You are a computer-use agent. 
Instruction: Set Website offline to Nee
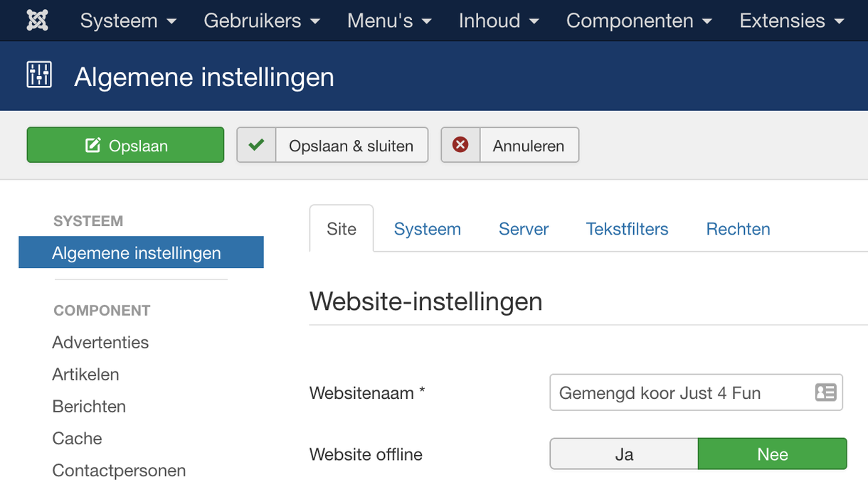773,454
